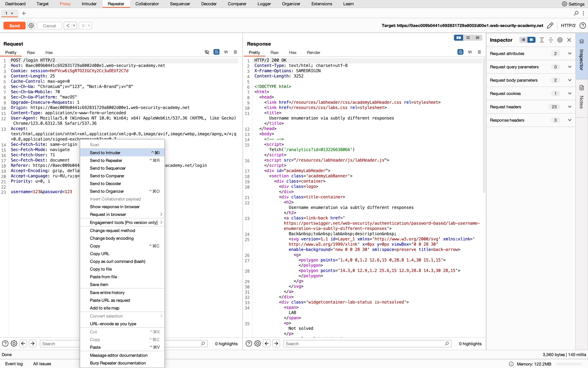This screenshot has height=368, width=588.
Task: Choose Send to Intruder
Action: click(x=122, y=152)
